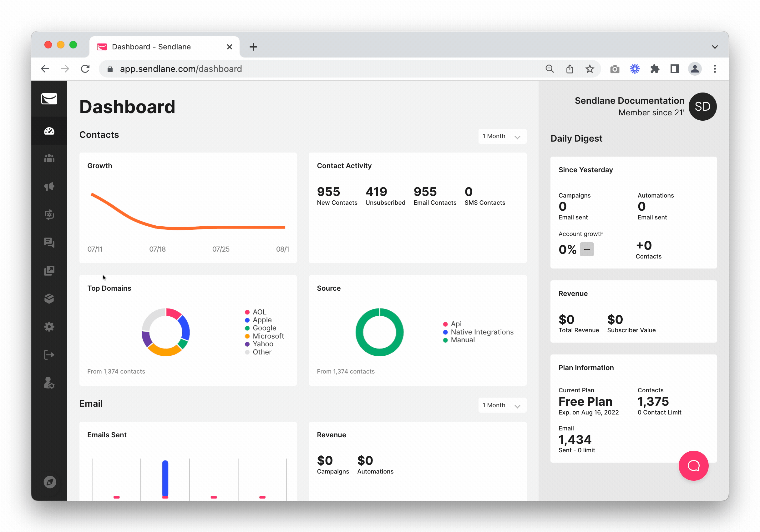Viewport: 760px width, 532px height.
Task: Toggle Api legend entry in Source
Action: pyautogui.click(x=452, y=324)
